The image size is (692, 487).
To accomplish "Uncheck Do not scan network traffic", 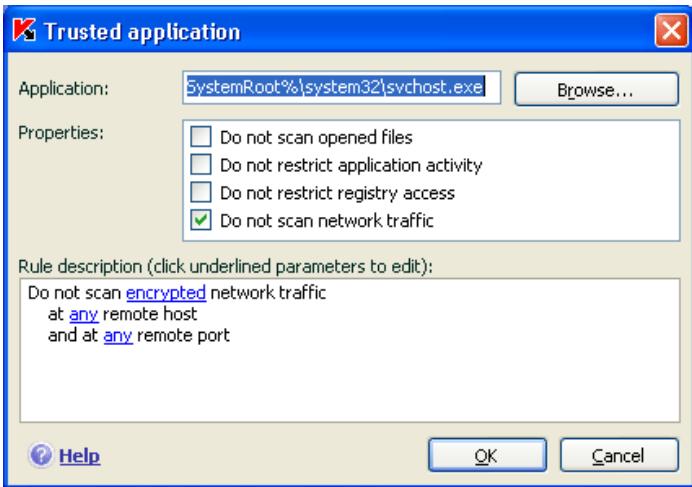I will [x=201, y=220].
